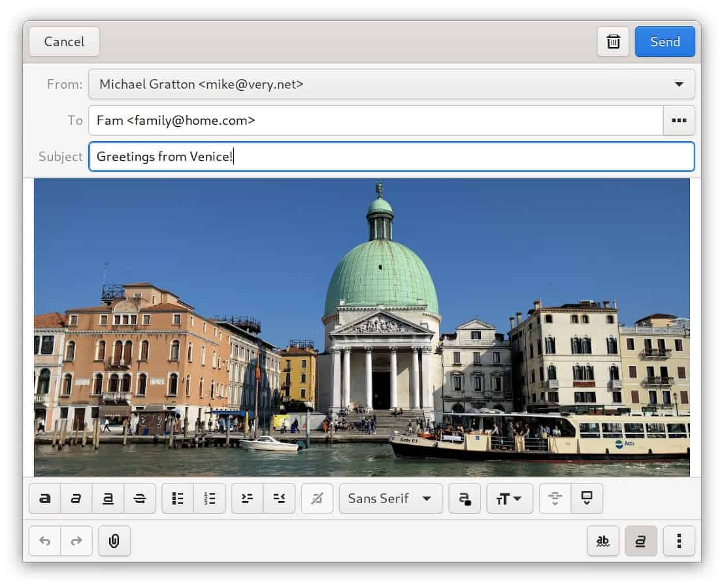This screenshot has width=724, height=588.
Task: Insert bulleted list
Action: [x=178, y=498]
